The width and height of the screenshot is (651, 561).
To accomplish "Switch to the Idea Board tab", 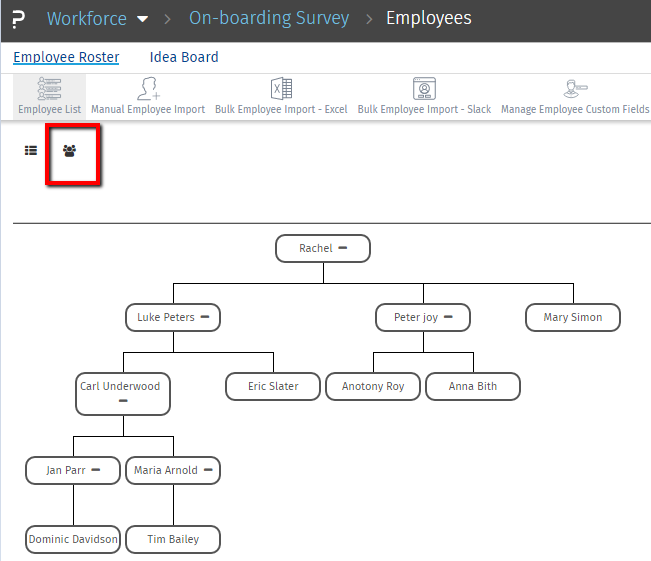I will tap(184, 57).
